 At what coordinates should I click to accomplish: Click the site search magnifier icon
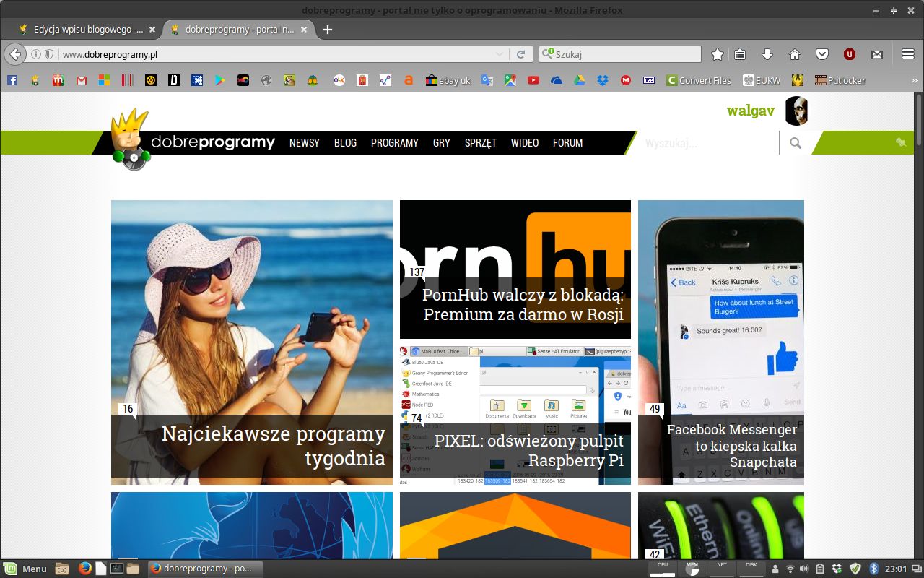(796, 143)
